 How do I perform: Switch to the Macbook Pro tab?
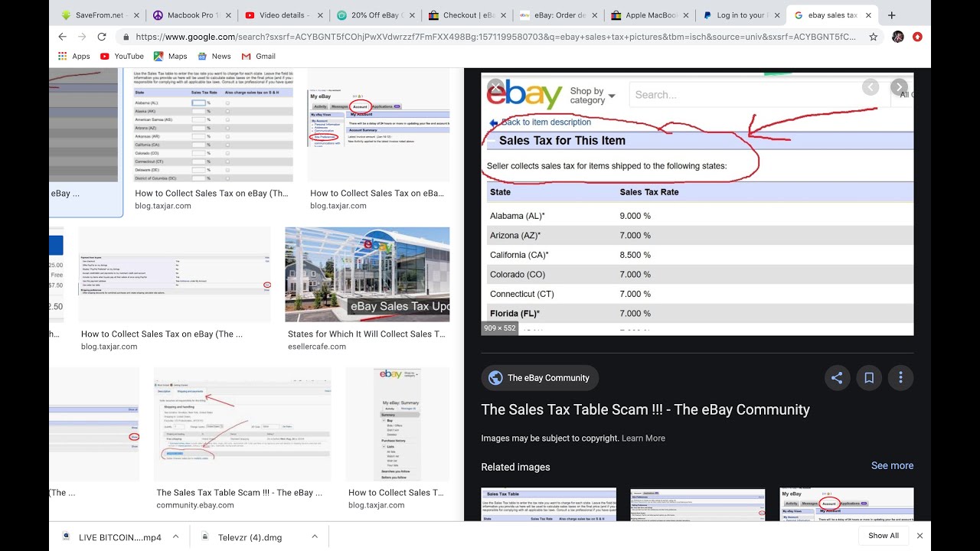[x=190, y=15]
